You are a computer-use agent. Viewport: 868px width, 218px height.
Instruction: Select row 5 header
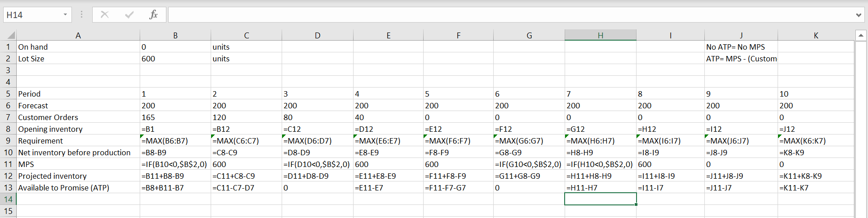8,94
